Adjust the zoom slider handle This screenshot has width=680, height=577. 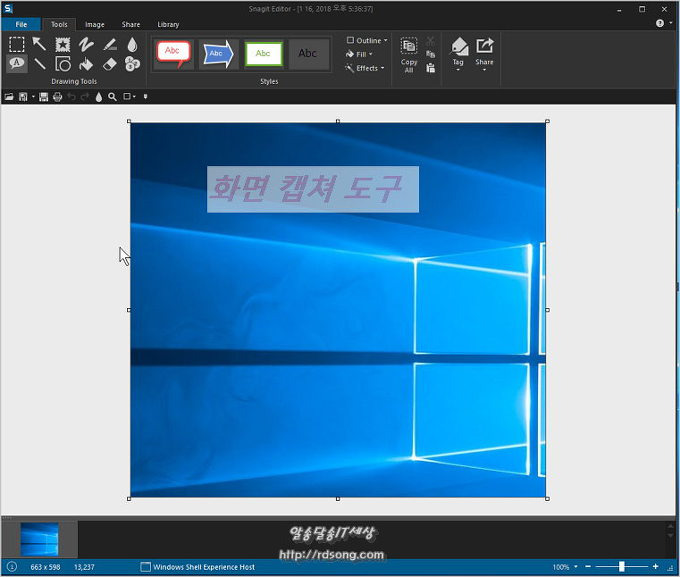(621, 567)
